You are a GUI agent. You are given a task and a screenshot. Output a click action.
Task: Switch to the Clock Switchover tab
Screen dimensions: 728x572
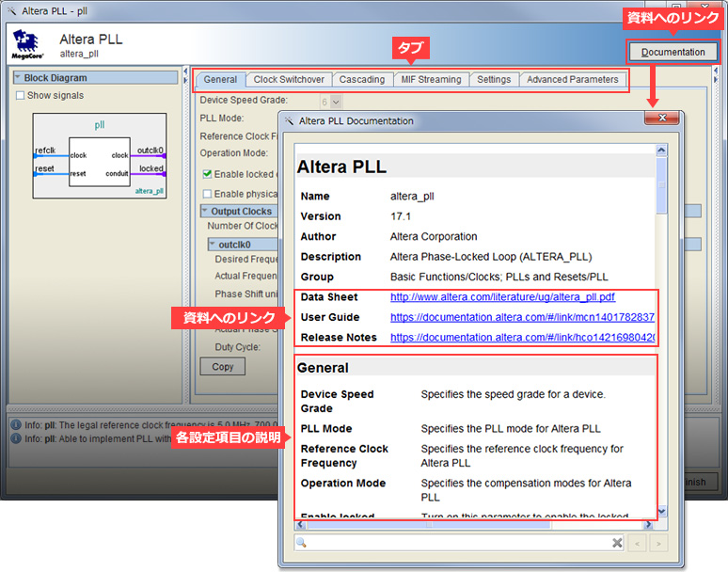point(289,79)
